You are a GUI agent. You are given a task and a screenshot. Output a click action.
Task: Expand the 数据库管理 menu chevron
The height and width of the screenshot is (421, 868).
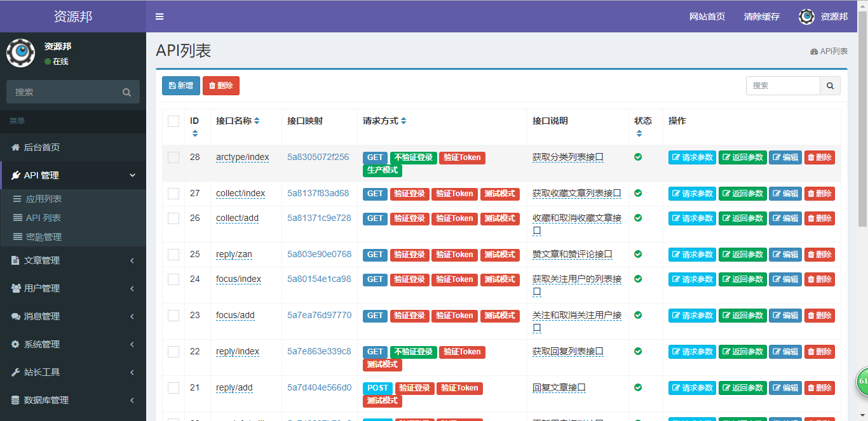tap(132, 400)
